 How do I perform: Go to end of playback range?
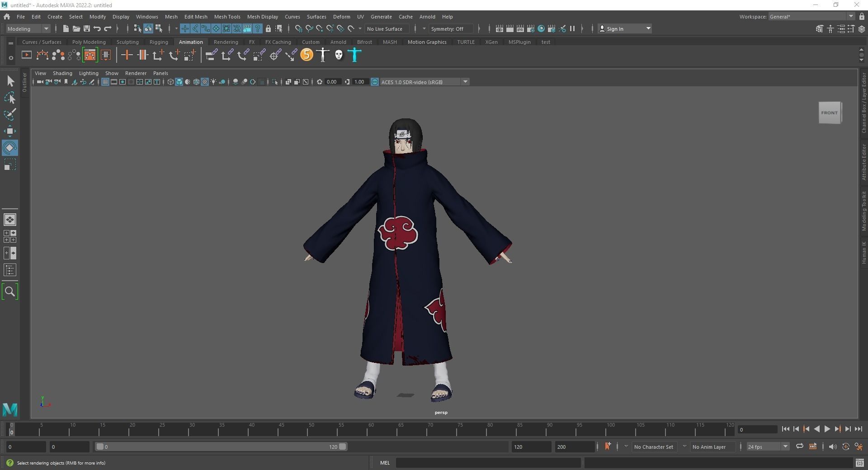tap(859, 429)
